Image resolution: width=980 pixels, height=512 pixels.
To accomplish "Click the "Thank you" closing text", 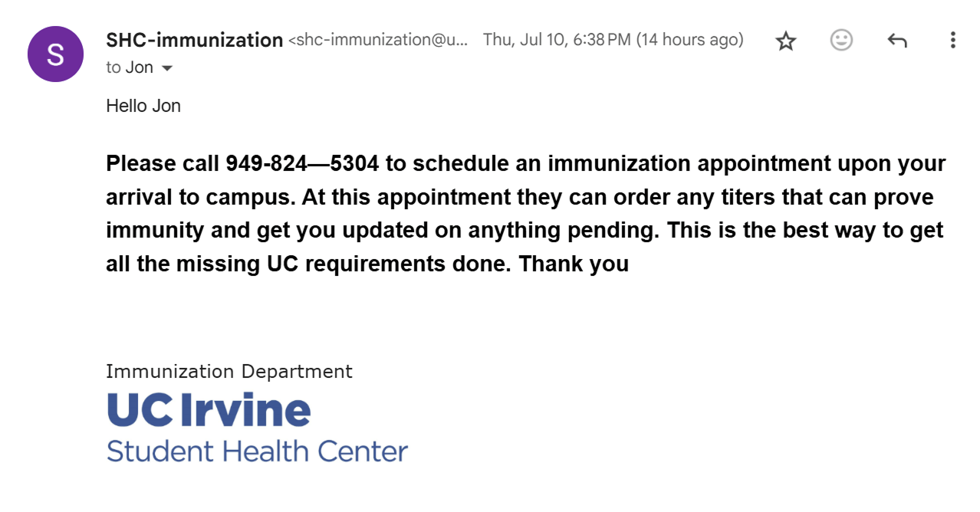I will point(574,264).
